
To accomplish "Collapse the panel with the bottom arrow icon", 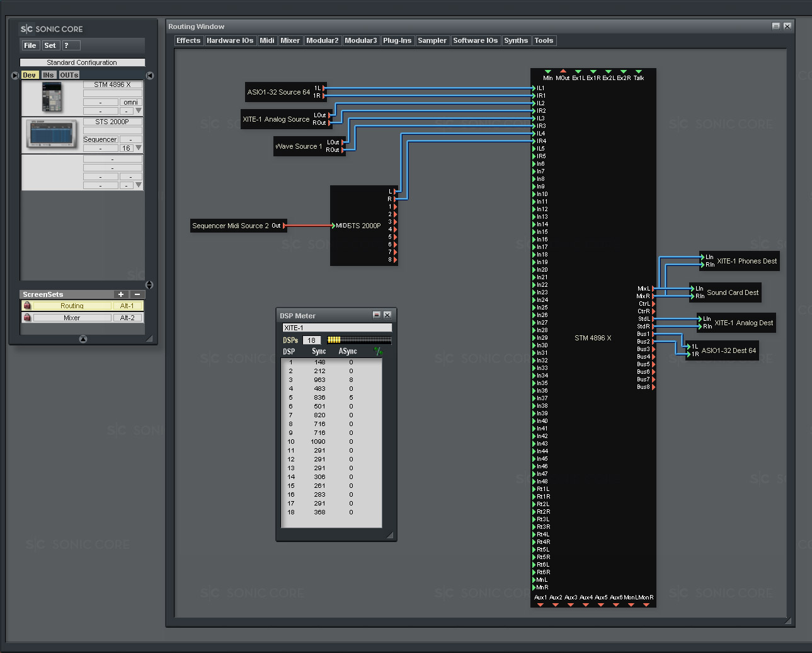I will coord(83,339).
